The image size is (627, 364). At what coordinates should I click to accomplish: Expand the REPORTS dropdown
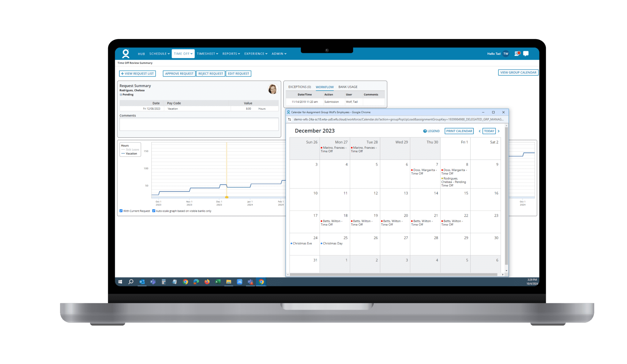[231, 54]
